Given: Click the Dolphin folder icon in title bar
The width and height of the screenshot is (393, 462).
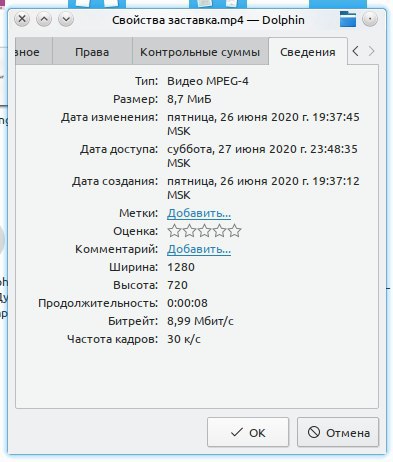Looking at the screenshot, I should pyautogui.click(x=348, y=19).
